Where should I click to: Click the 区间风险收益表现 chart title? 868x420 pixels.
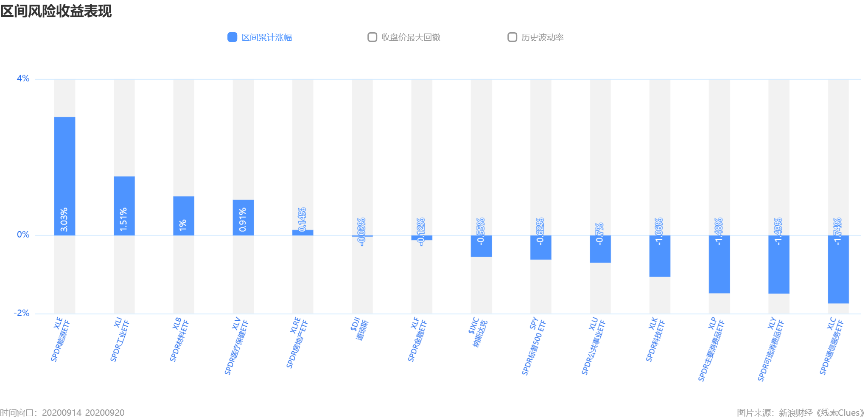(56, 11)
